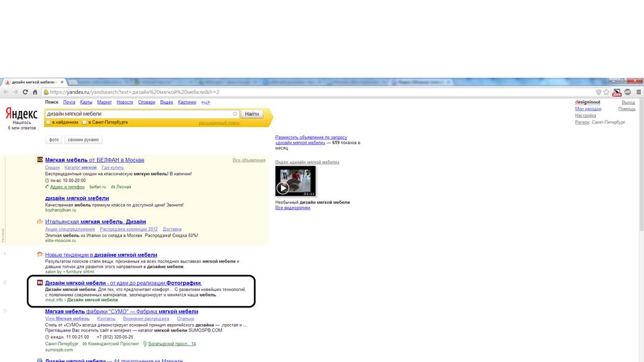Switch to Видео search

coord(167,102)
